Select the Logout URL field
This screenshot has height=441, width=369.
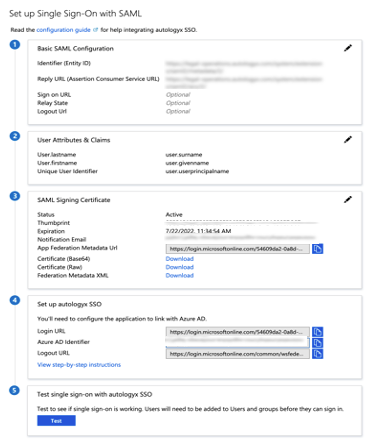coord(237,354)
